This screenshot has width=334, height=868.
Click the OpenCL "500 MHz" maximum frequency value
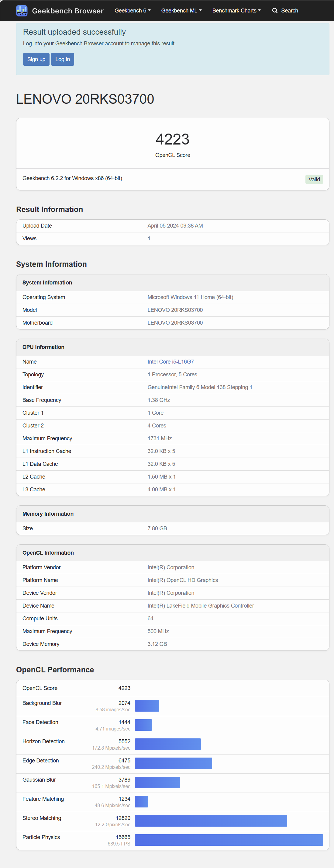coord(158,632)
